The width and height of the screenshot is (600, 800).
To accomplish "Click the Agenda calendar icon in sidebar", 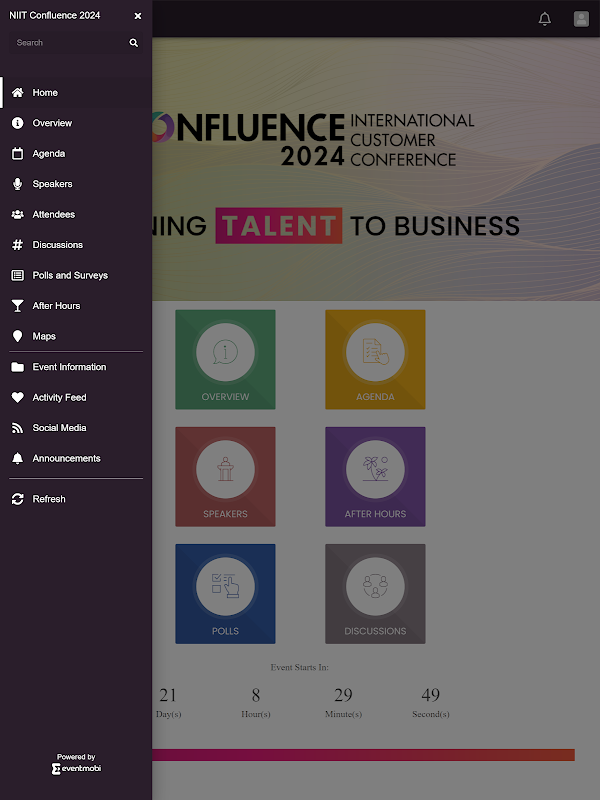I will [17, 154].
